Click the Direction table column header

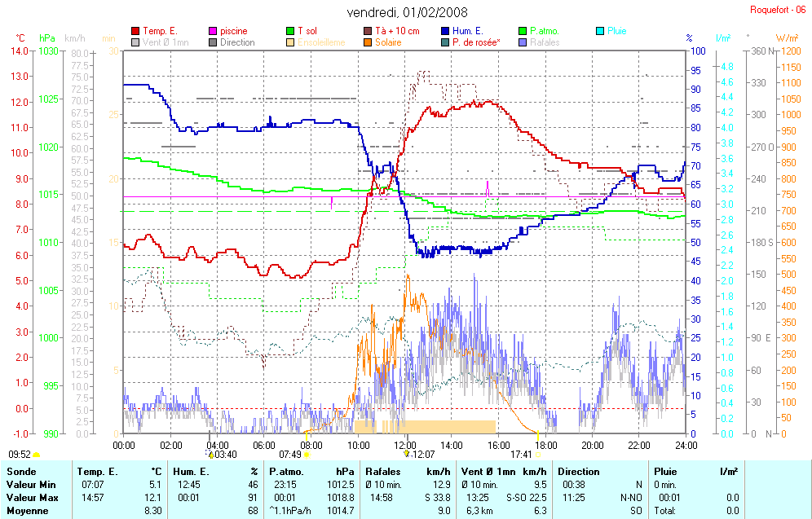(x=579, y=472)
